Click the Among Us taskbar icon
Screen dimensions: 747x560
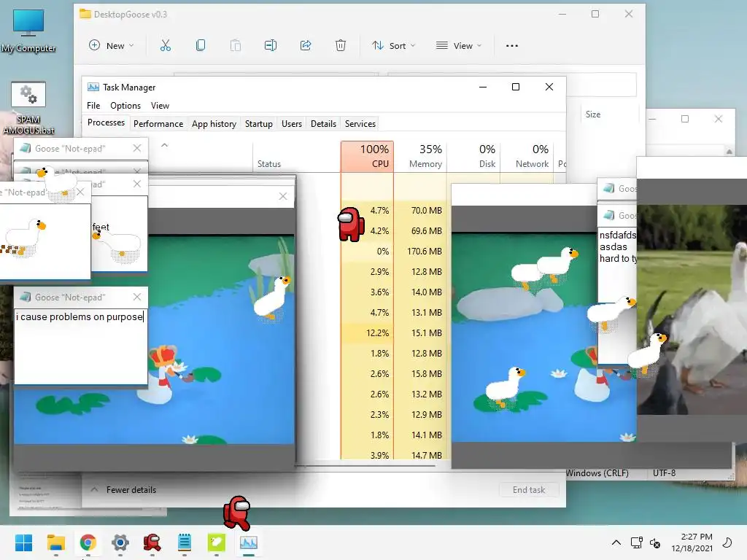click(152, 542)
